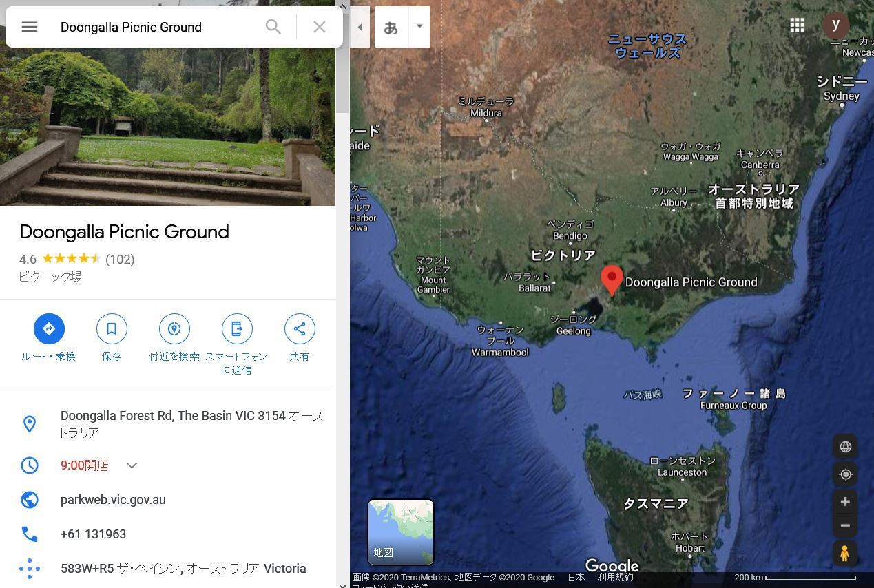The width and height of the screenshot is (874, 588).
Task: Open the 利用規約 terms link
Action: 615,578
